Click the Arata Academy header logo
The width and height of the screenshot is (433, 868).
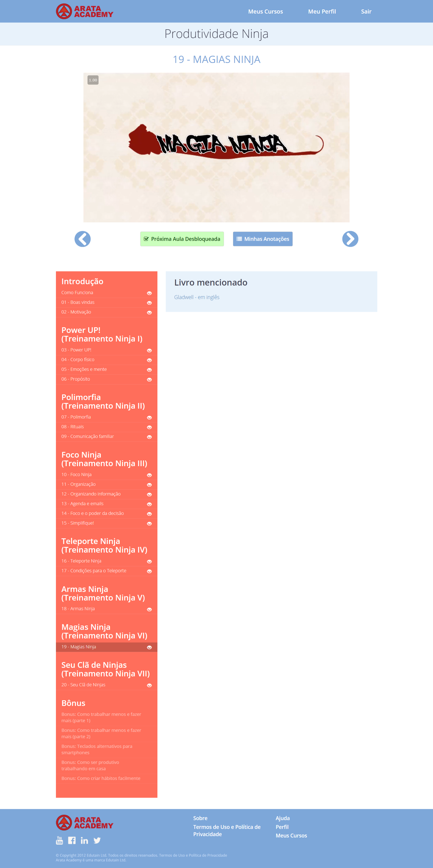click(85, 12)
